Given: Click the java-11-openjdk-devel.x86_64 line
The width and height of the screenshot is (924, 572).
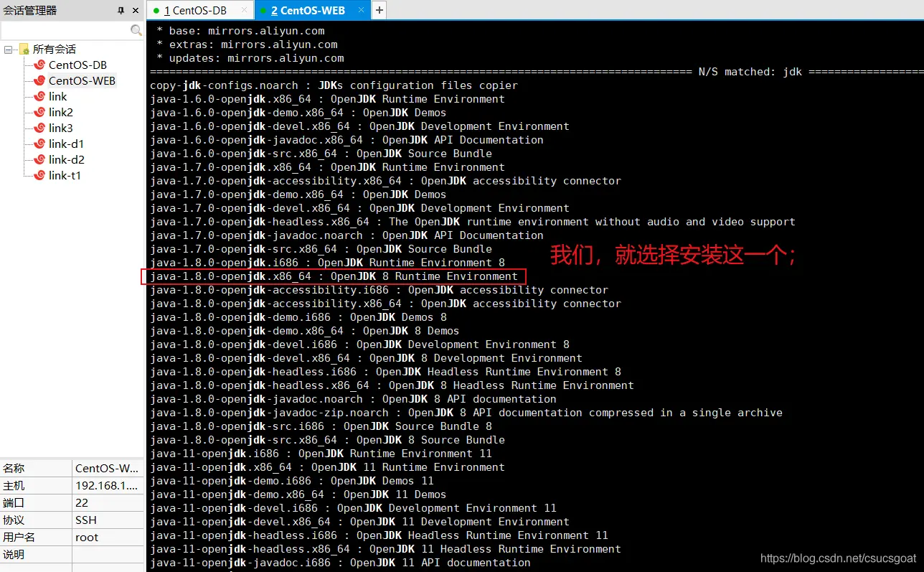Looking at the screenshot, I should tap(359, 522).
